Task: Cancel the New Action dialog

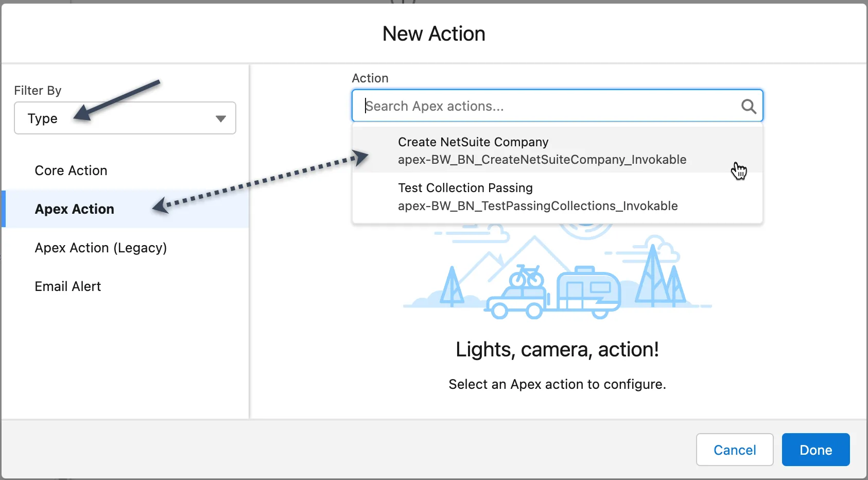Action: 735,450
